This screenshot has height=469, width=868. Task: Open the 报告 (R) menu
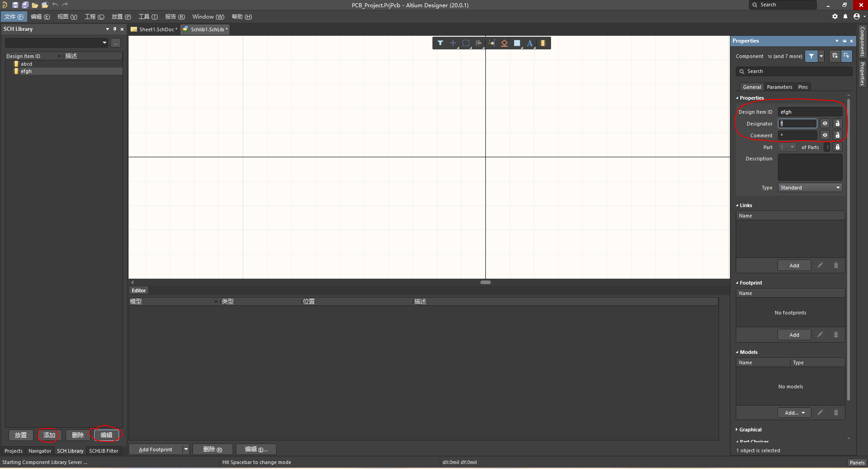[x=175, y=17]
